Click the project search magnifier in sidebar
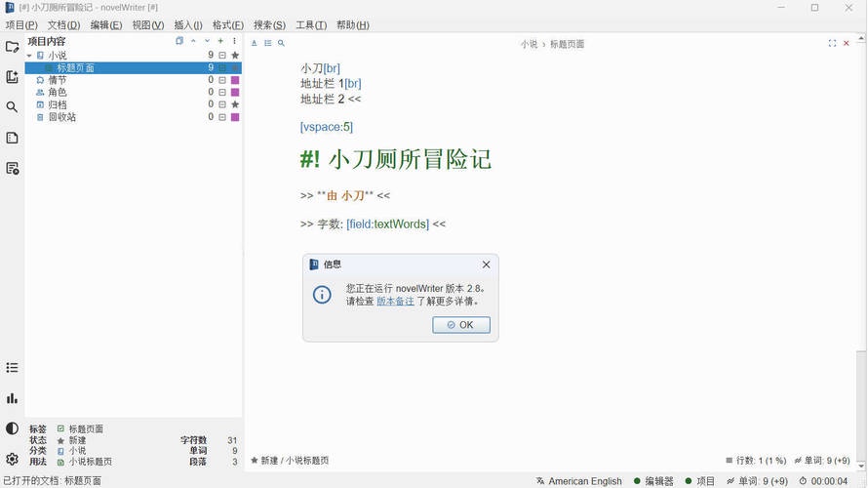 coord(12,107)
